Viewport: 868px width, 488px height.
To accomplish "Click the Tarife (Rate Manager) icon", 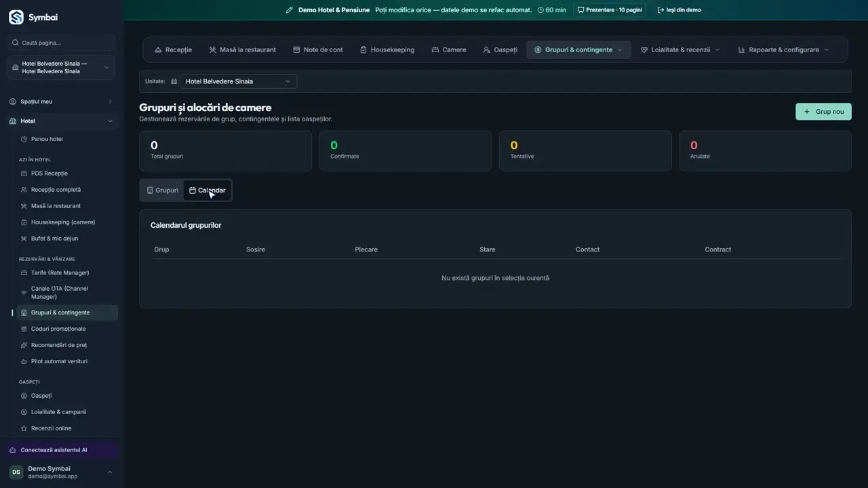I will (x=24, y=272).
